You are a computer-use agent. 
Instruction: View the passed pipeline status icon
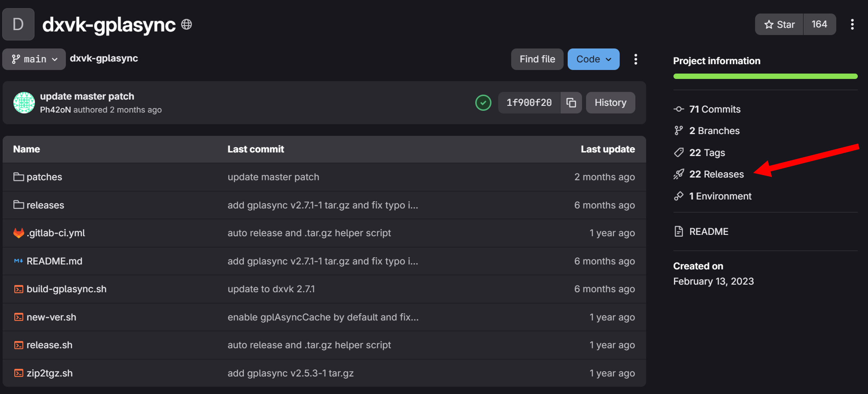(x=483, y=103)
